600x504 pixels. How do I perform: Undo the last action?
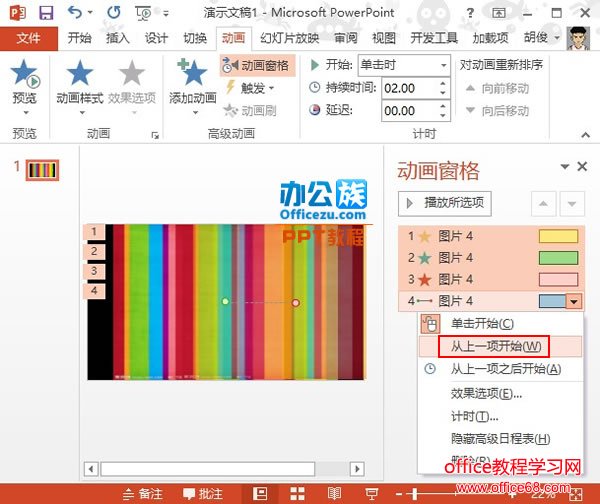75,13
